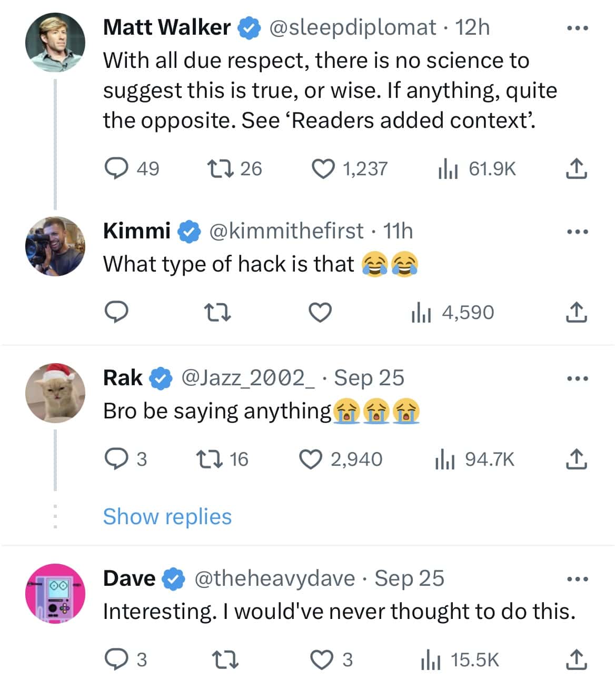This screenshot has height=690, width=616.
Task: Retweet Matt Walker's tweet
Action: pos(219,169)
